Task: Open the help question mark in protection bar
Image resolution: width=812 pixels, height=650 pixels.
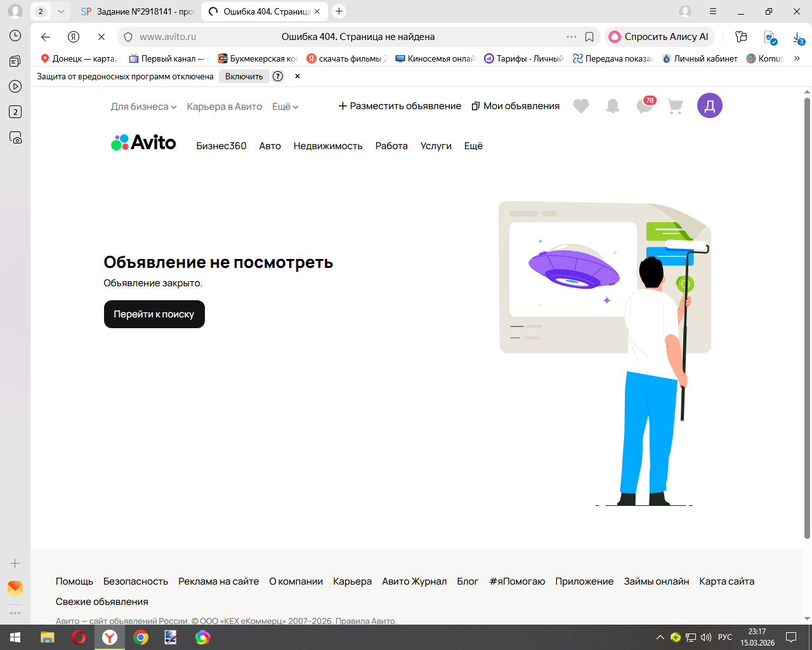Action: click(x=278, y=76)
